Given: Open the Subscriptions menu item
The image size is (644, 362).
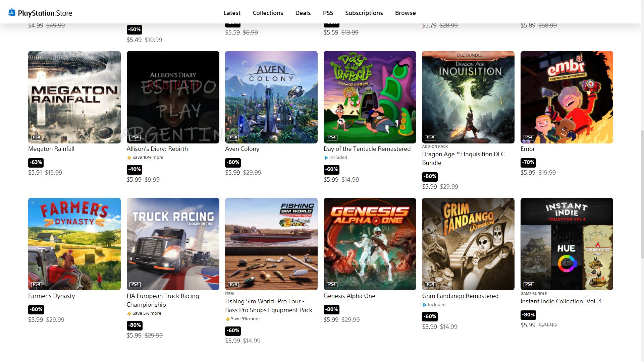Looking at the screenshot, I should pos(364,13).
